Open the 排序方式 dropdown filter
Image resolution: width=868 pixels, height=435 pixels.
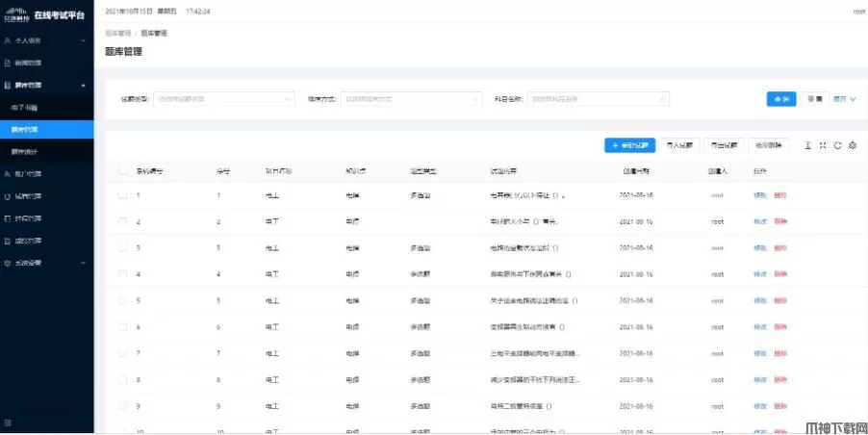coord(411,98)
